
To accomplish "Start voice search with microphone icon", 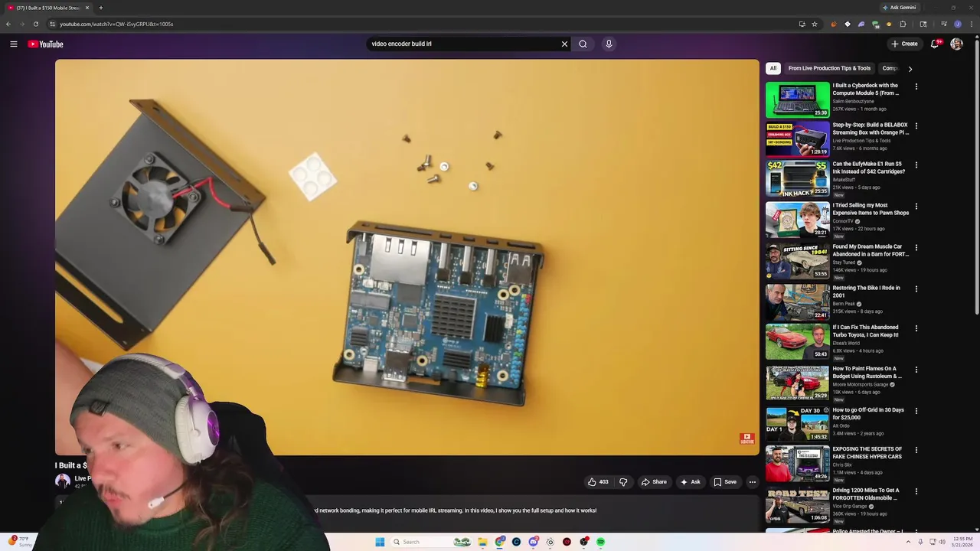I will click(x=609, y=44).
